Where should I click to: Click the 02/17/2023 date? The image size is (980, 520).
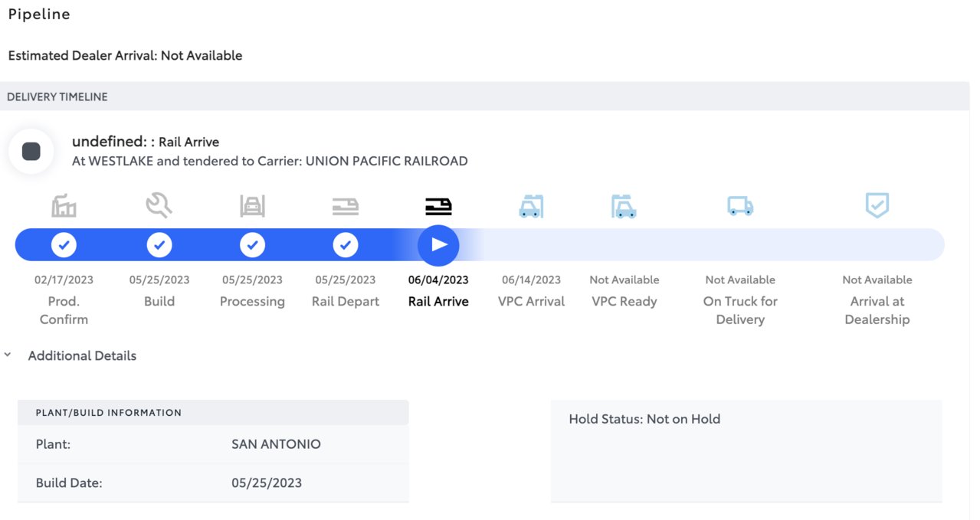pos(64,280)
